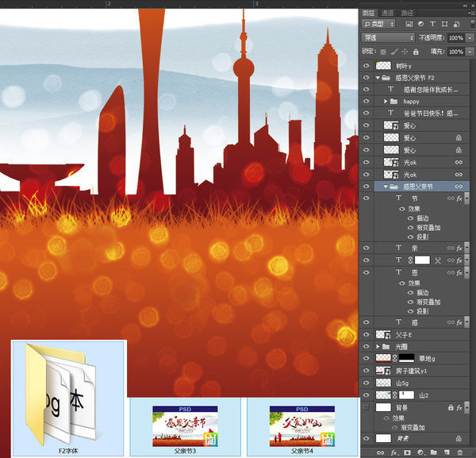Screen dimensions: 476x458
Task: Hide the 房子建筑y1 layer
Action: pos(367,371)
